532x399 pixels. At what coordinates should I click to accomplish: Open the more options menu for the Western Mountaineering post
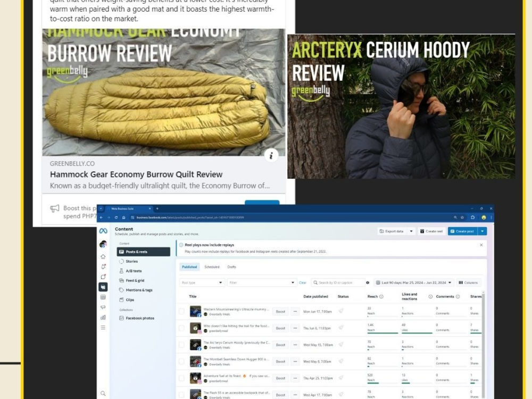pyautogui.click(x=295, y=311)
